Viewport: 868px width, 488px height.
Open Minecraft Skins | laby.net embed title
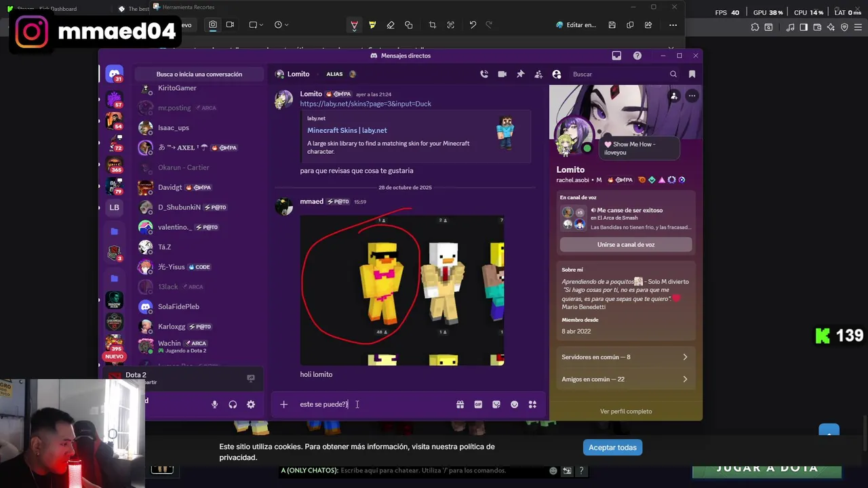pyautogui.click(x=347, y=130)
